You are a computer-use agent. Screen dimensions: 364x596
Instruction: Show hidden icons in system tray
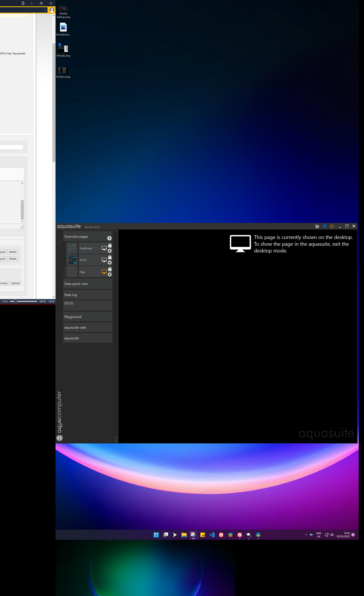click(x=306, y=535)
